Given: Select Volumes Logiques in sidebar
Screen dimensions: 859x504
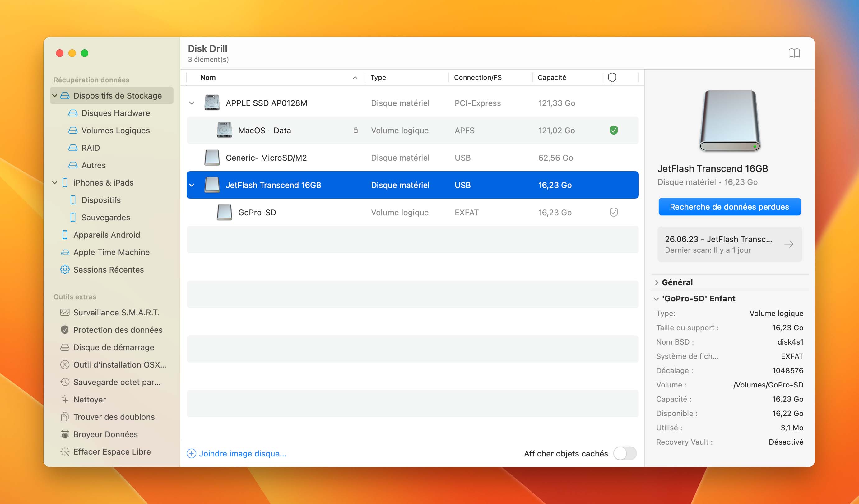Looking at the screenshot, I should [x=115, y=130].
